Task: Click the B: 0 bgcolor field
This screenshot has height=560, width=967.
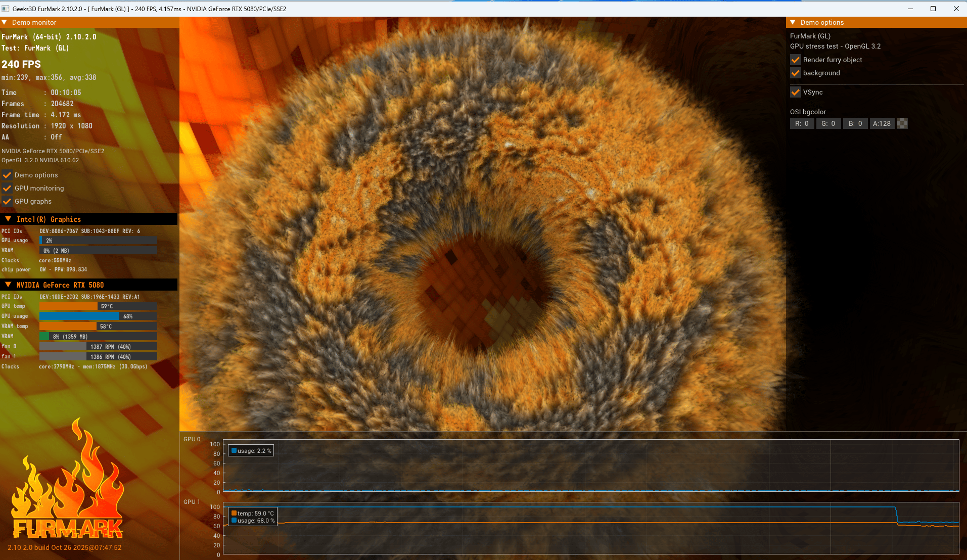Action: pos(855,123)
